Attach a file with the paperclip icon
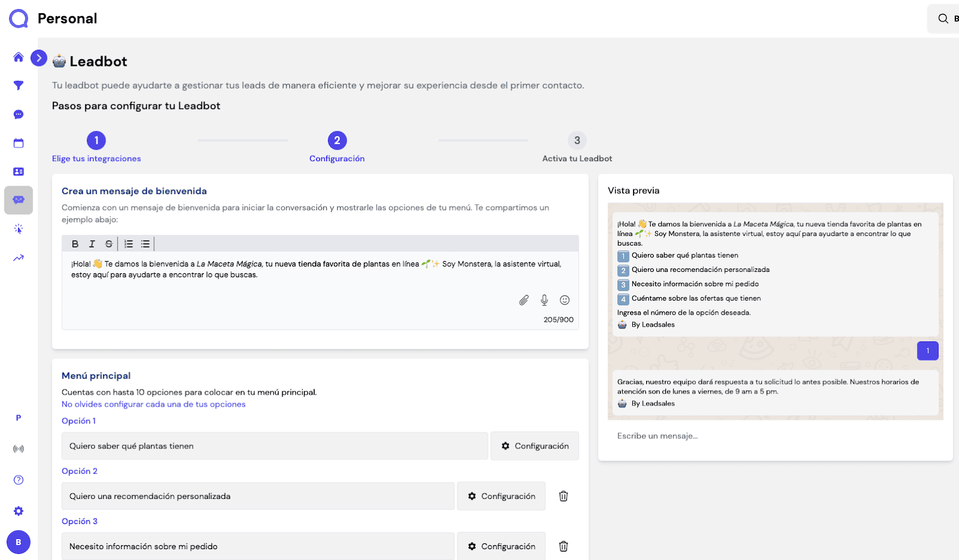The image size is (959, 560). click(x=524, y=300)
